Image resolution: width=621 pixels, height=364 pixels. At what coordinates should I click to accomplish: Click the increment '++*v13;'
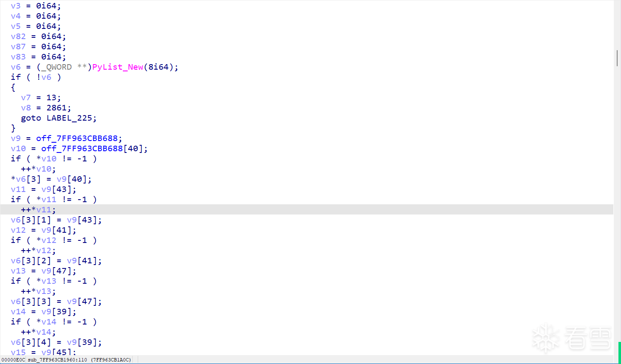tap(38, 291)
